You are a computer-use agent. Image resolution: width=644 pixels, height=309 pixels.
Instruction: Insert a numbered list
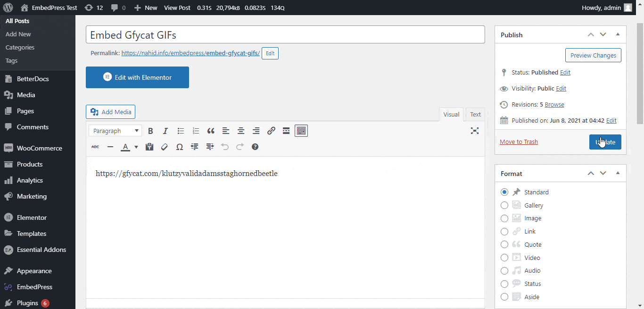(196, 131)
